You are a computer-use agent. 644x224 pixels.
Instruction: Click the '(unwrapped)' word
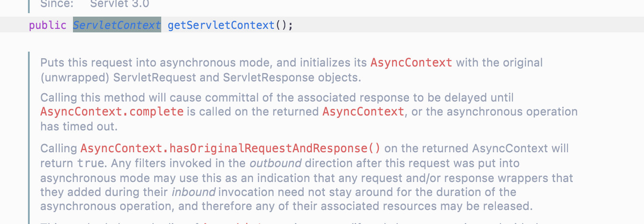pos(75,78)
